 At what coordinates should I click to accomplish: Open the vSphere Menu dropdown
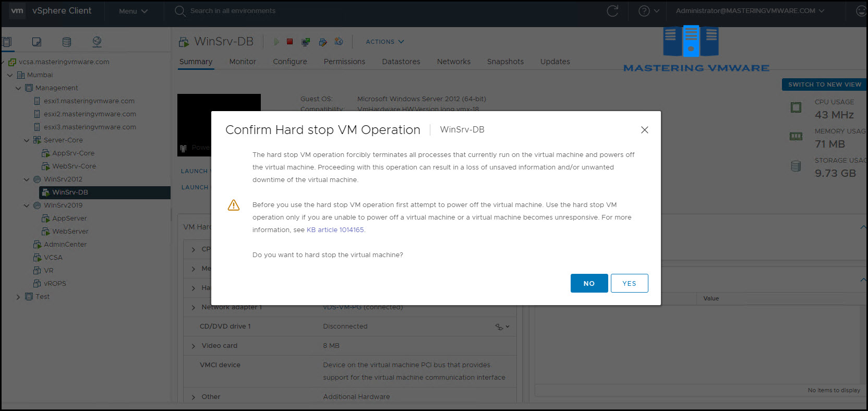point(133,11)
